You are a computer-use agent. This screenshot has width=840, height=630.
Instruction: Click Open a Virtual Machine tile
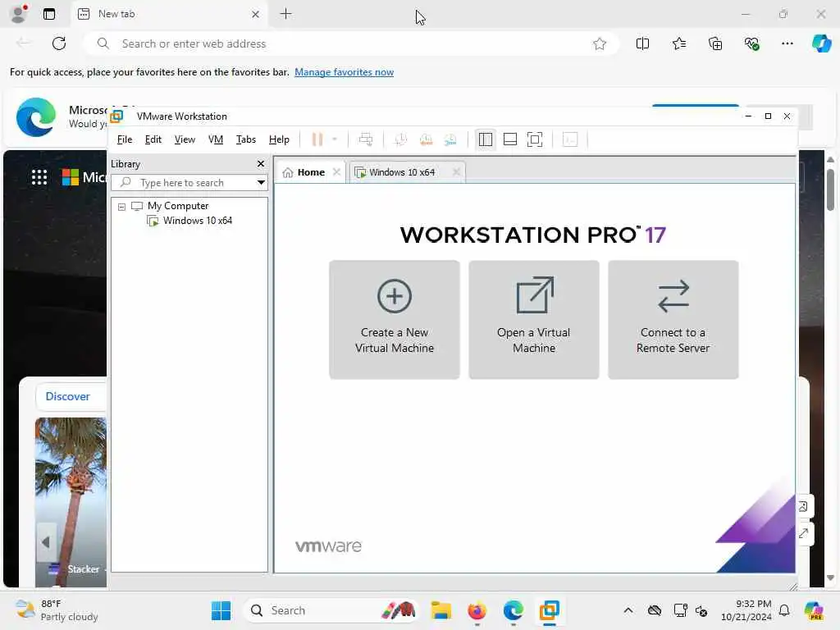click(x=534, y=320)
